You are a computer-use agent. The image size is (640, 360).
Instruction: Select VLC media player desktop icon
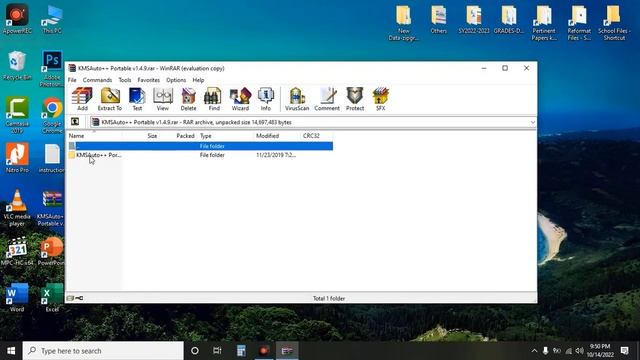(x=17, y=207)
